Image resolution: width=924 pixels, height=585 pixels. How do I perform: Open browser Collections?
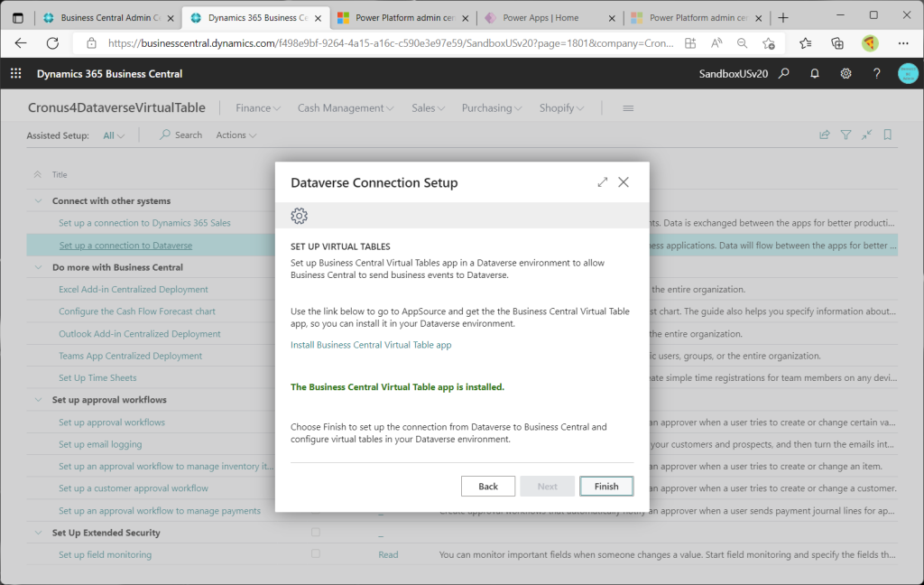[x=837, y=43]
